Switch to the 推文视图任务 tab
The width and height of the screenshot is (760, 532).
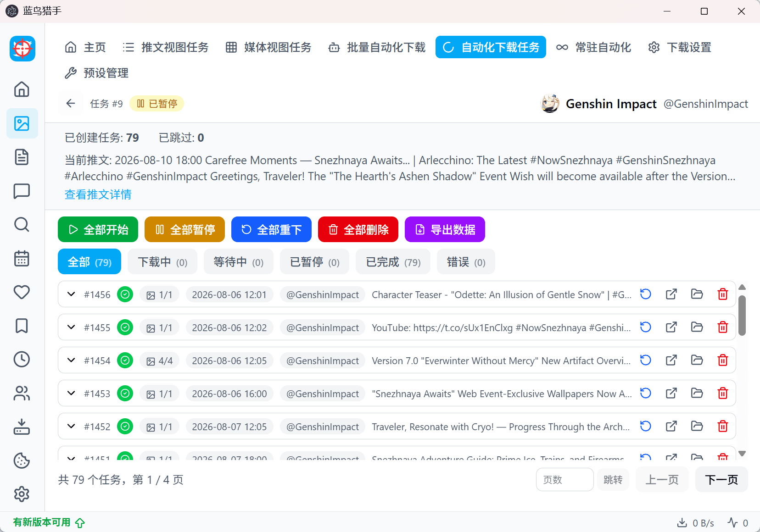pos(166,47)
